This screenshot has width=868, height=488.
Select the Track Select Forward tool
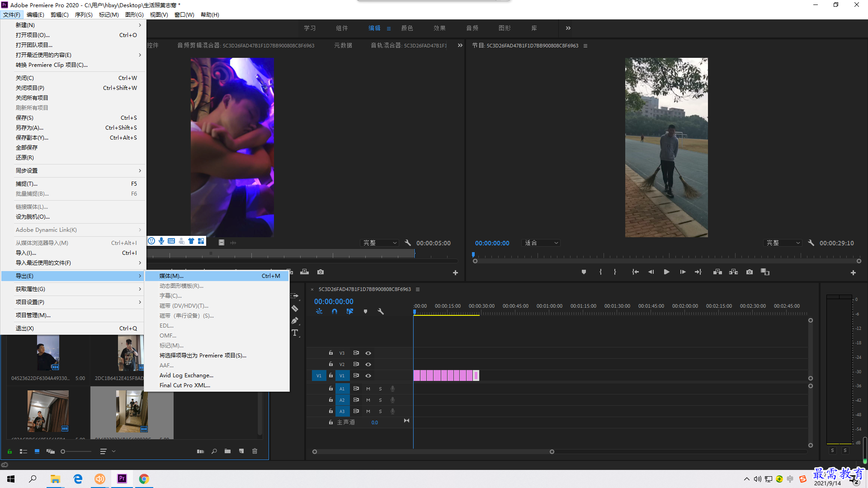[x=295, y=296]
